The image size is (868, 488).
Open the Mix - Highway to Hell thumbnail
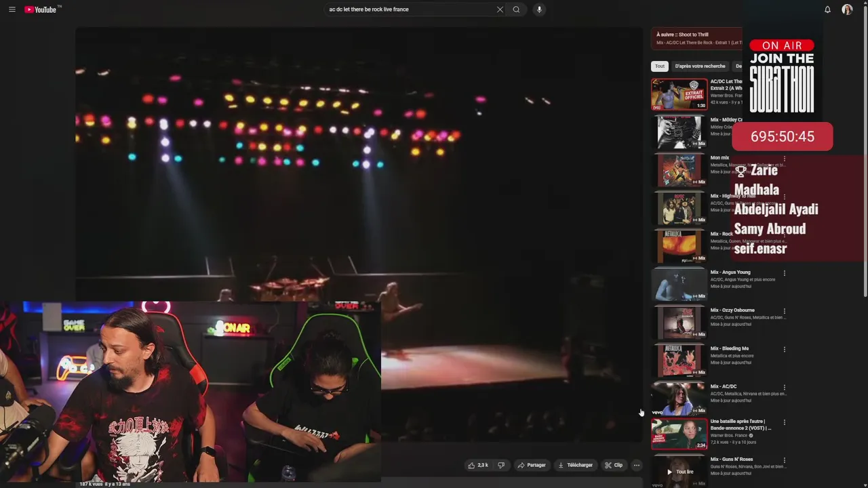679,208
